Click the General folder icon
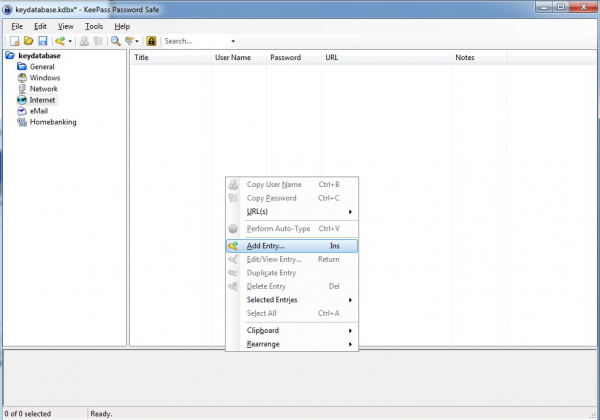Screen dimensions: 600x420 [22, 67]
